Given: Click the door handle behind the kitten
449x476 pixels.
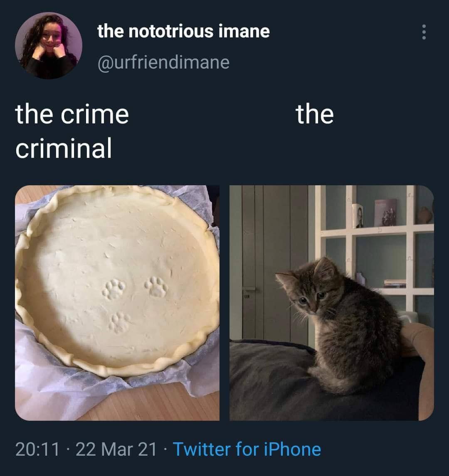Looking at the screenshot, I should 249,290.
